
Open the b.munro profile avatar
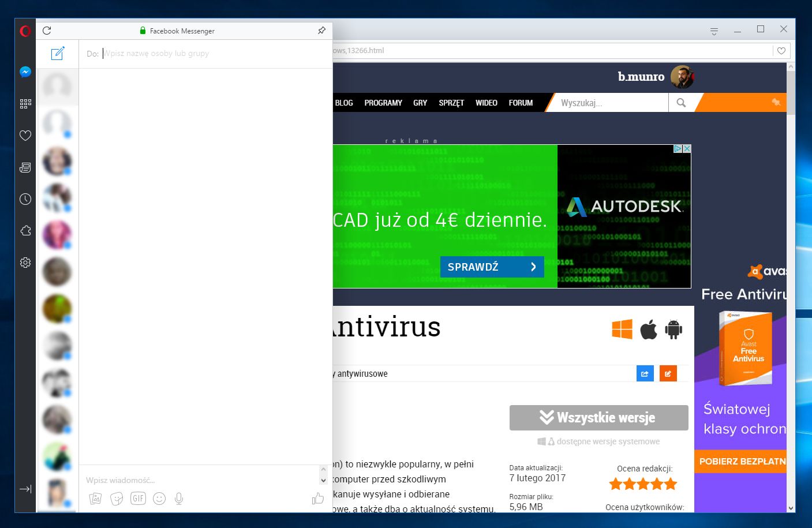click(x=682, y=77)
